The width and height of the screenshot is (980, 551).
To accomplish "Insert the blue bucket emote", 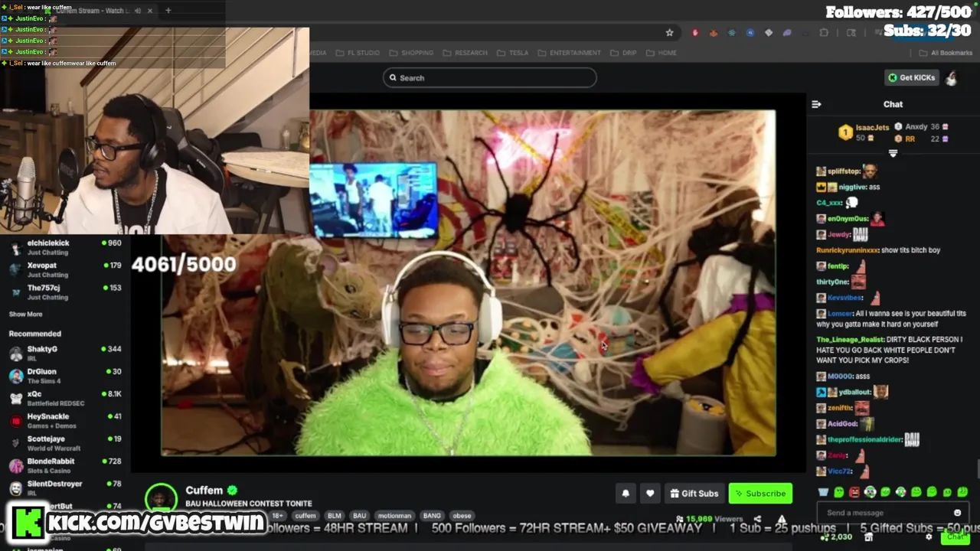I will tap(823, 492).
